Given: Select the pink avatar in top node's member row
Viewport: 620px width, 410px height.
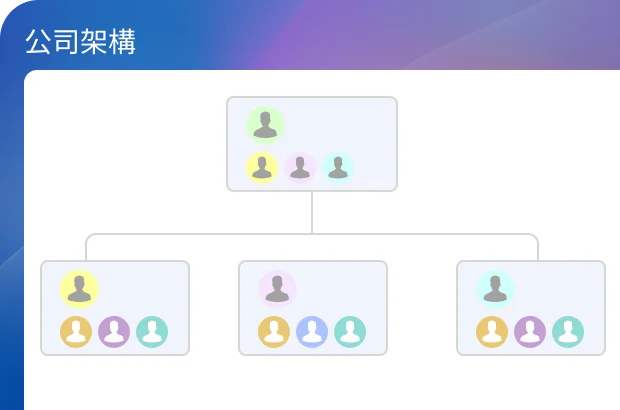Looking at the screenshot, I should tap(300, 168).
